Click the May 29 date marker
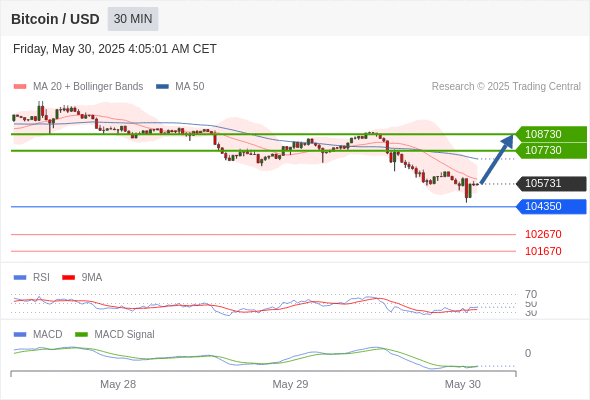590x400 pixels. click(290, 384)
